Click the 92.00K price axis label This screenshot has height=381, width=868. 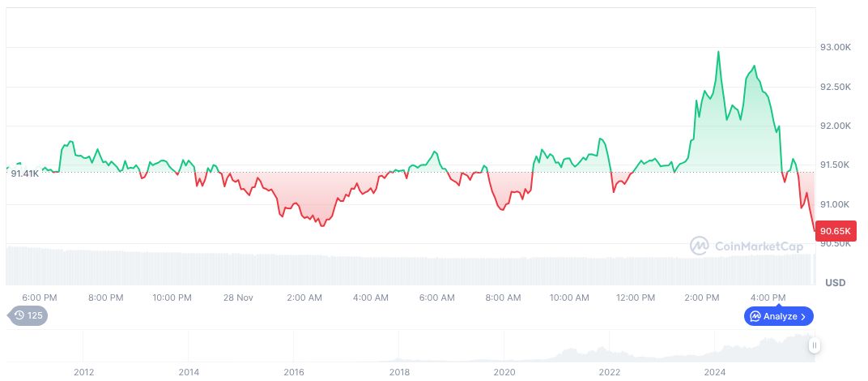(836, 126)
